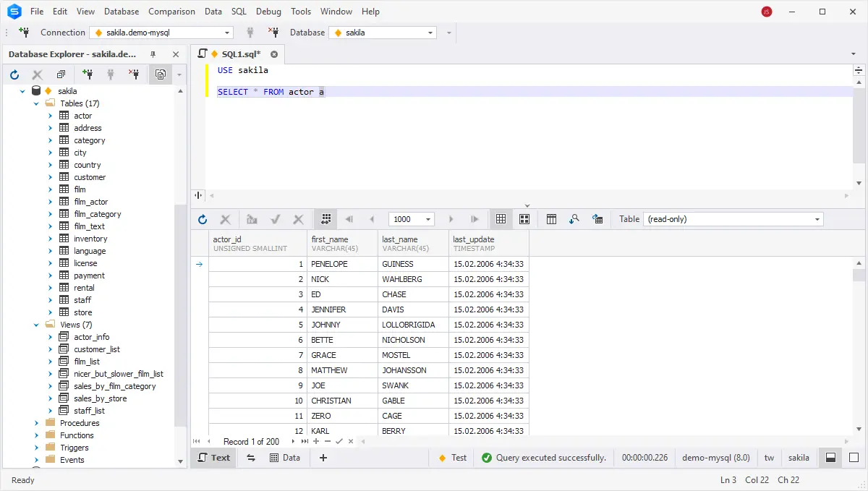Switch to the Data tab

coord(284,458)
